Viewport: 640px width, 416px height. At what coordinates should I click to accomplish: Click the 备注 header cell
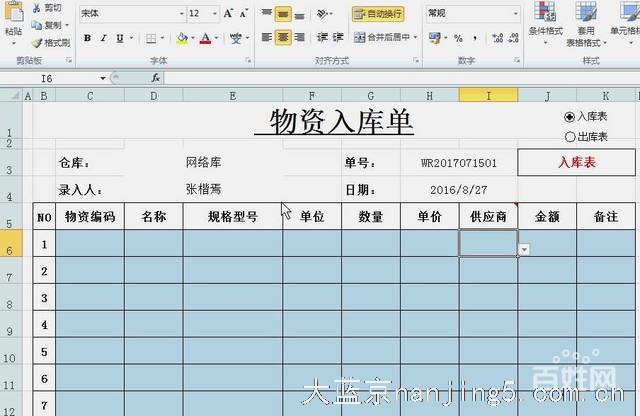[x=606, y=216]
